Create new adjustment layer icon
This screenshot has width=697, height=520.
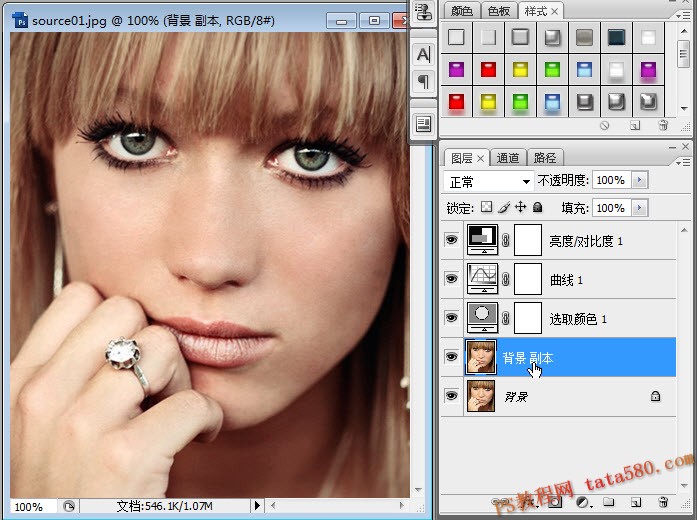click(583, 502)
